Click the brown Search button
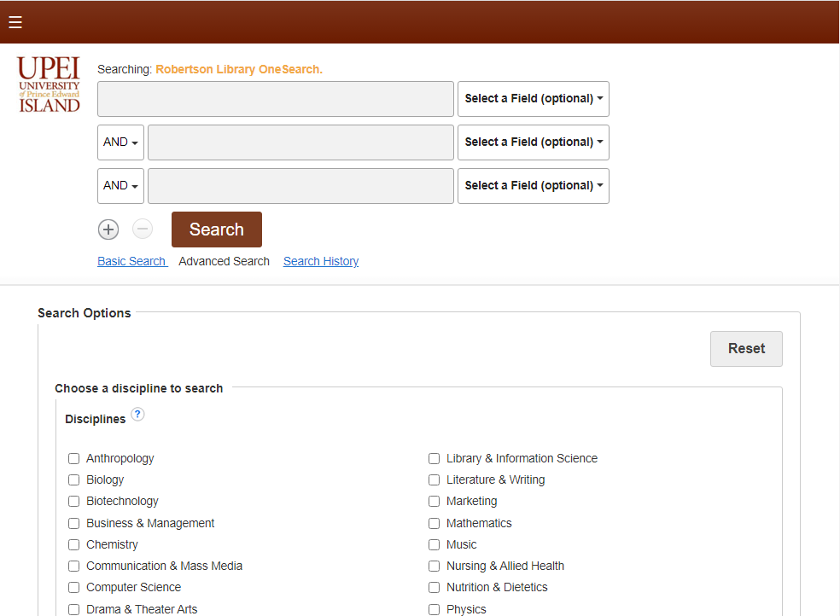The width and height of the screenshot is (840, 616). [217, 230]
